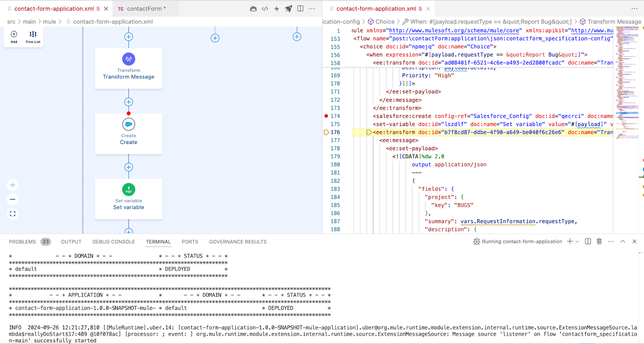Click 'output application/json' code on line 180
The width and height of the screenshot is (644, 344).
pos(449,165)
